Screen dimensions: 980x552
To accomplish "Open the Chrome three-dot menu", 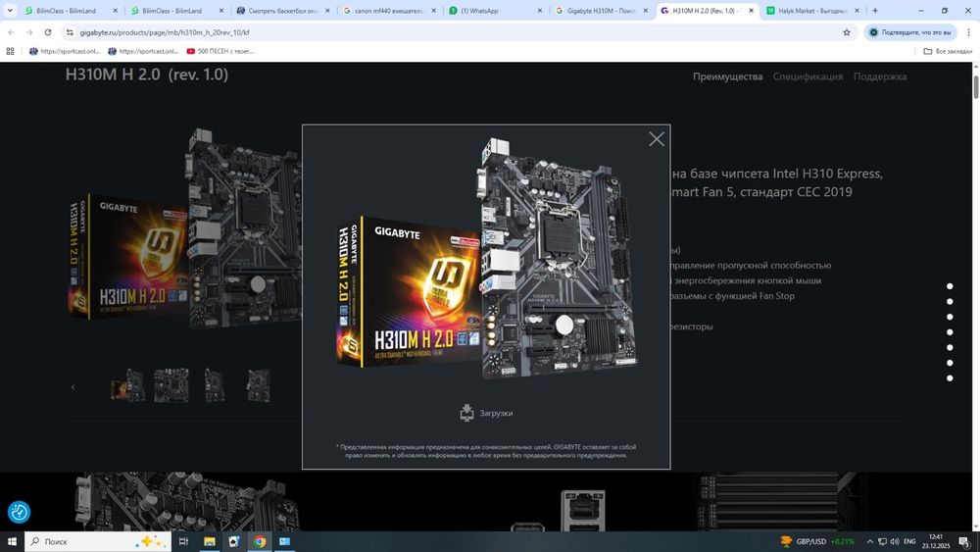I will coord(969,32).
